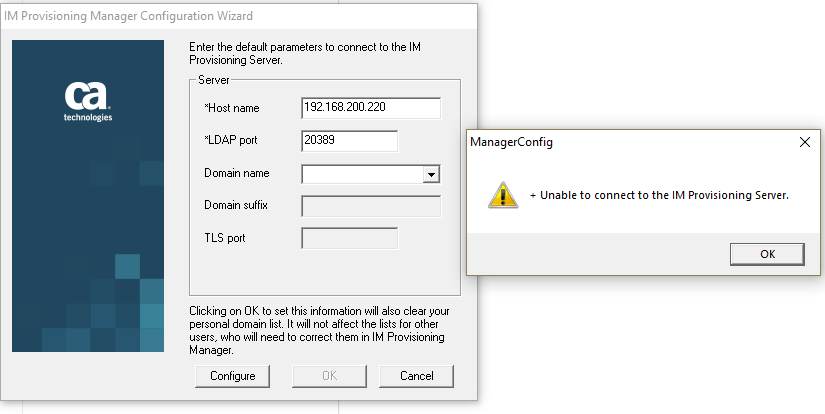
Task: Close the ManagerConfig dialog with the X
Action: pyautogui.click(x=804, y=142)
